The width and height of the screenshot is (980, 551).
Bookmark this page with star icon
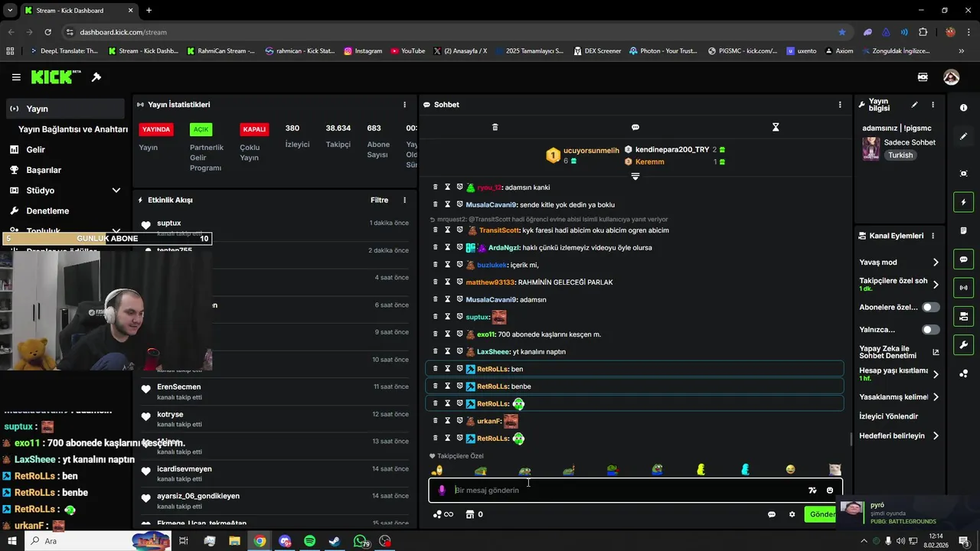(x=842, y=32)
